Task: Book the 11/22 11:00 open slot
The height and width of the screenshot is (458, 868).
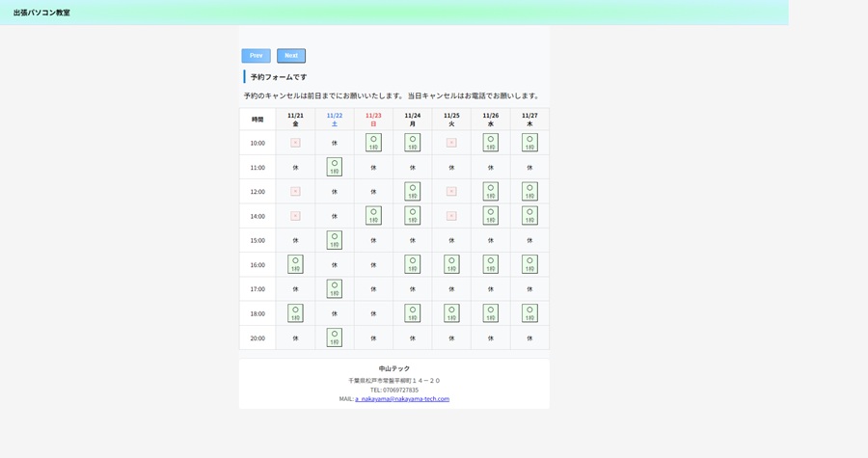Action: tap(335, 167)
